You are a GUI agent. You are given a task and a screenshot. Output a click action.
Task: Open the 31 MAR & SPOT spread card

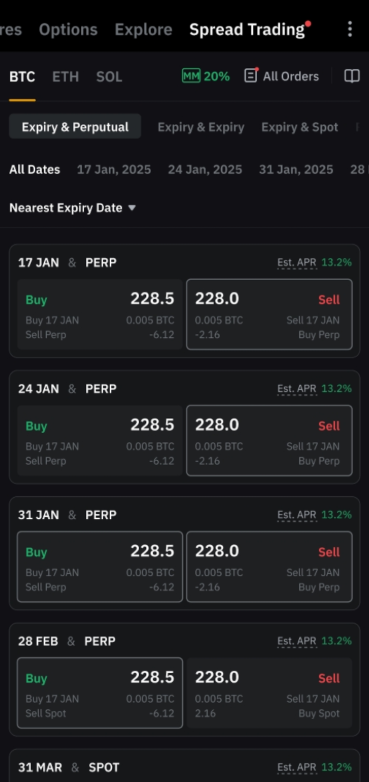tap(184, 766)
